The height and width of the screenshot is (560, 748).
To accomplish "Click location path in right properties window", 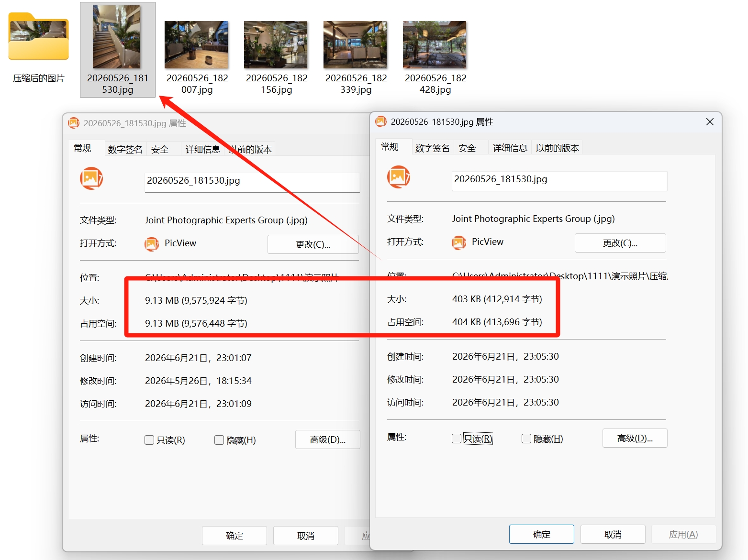I will coord(560,276).
